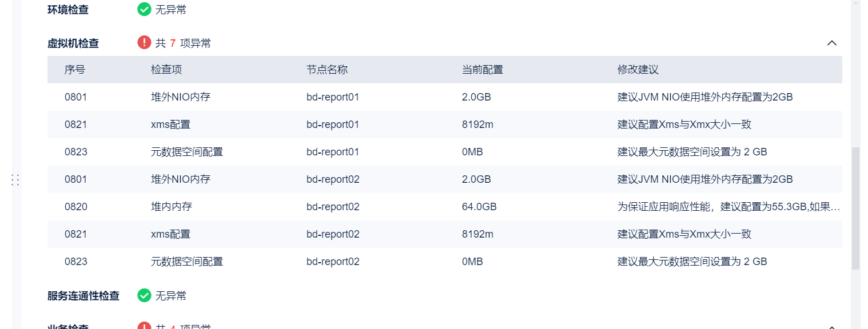Click the 服务连通性检查 section title
The image size is (868, 329).
click(83, 296)
